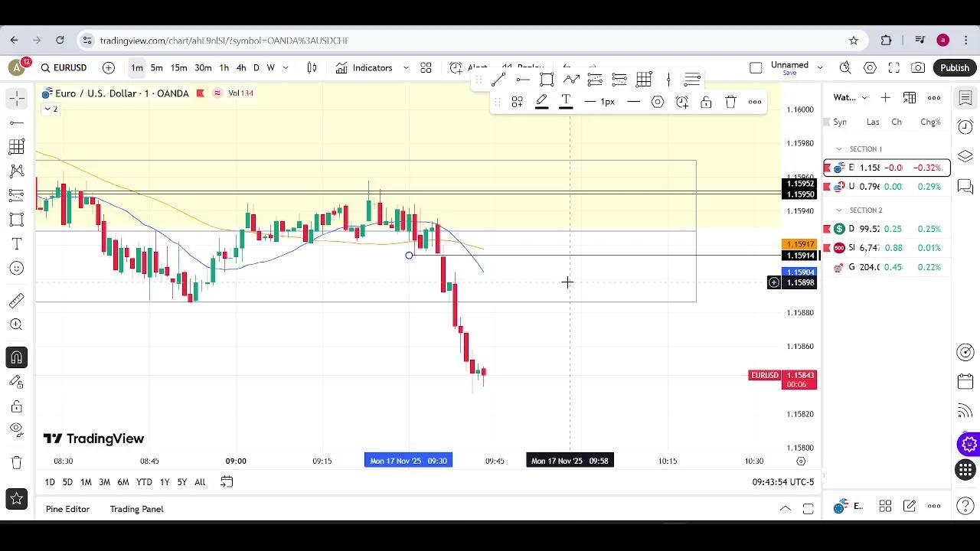This screenshot has width=980, height=551.
Task: Open EURUSD symbol search
Action: 64,68
